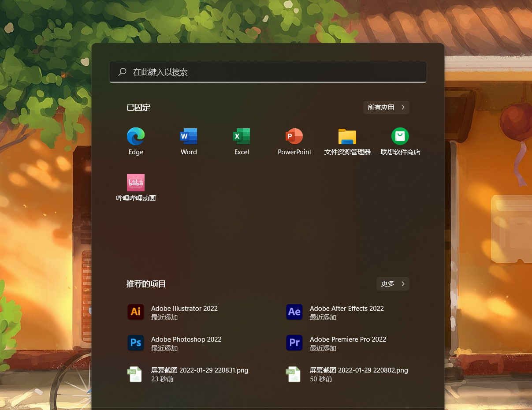Click the 50 秒前 timestamp

pyautogui.click(x=321, y=379)
